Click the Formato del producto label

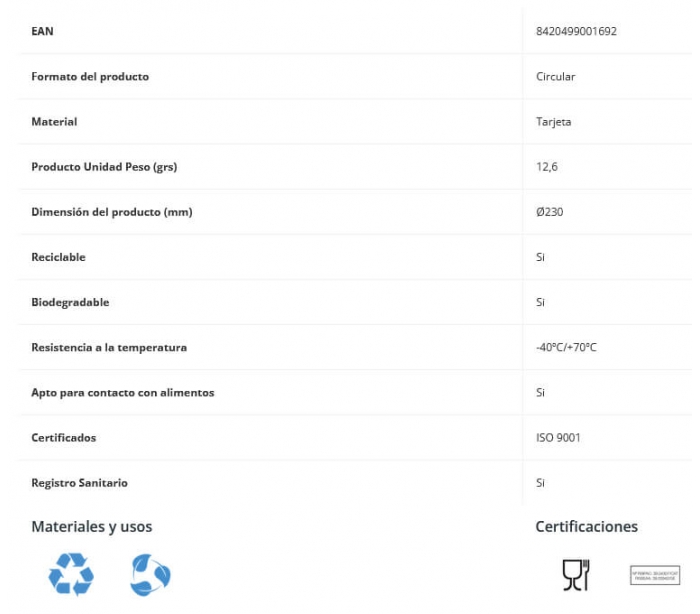point(90,76)
